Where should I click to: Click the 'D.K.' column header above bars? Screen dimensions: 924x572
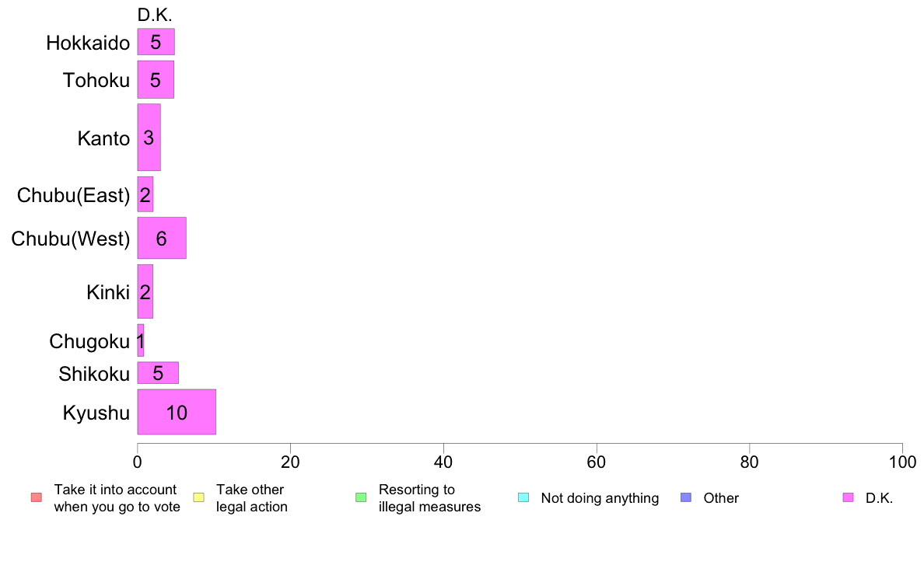coord(155,15)
